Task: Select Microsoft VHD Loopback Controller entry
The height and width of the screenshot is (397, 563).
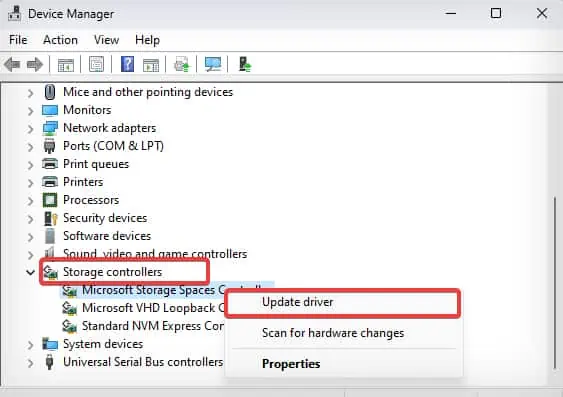Action: [x=153, y=308]
